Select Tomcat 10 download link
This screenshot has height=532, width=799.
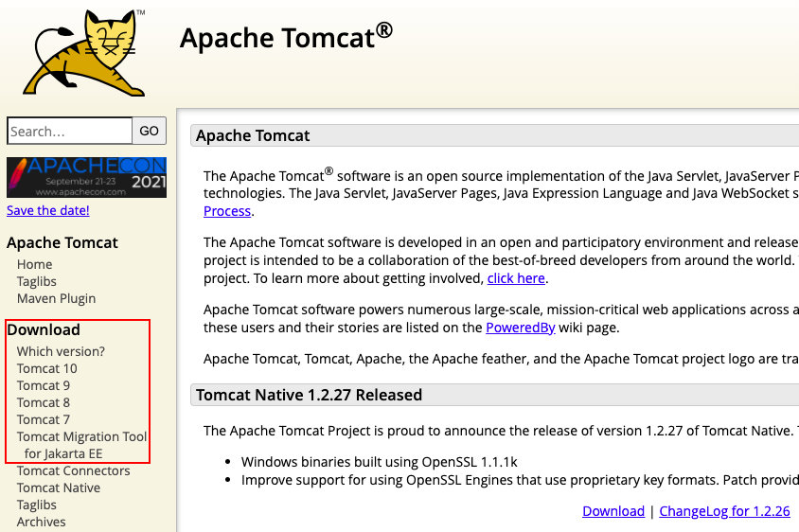point(47,368)
